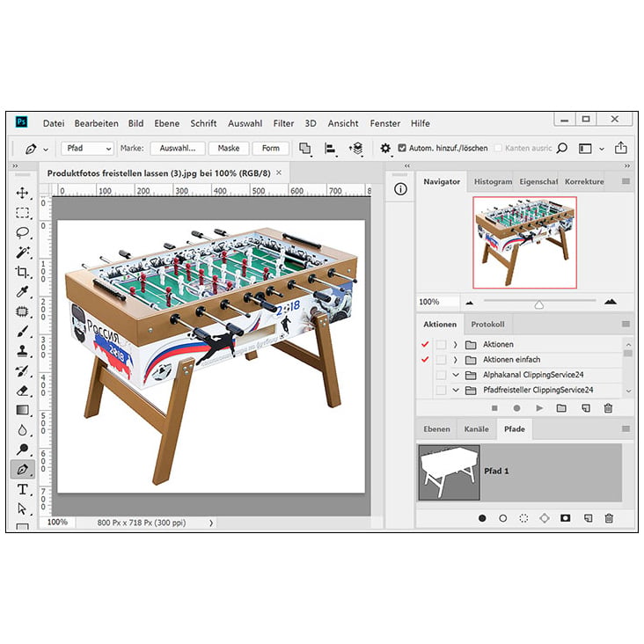The height and width of the screenshot is (644, 644).
Task: Expand the Aktionen folder
Action: [455, 345]
